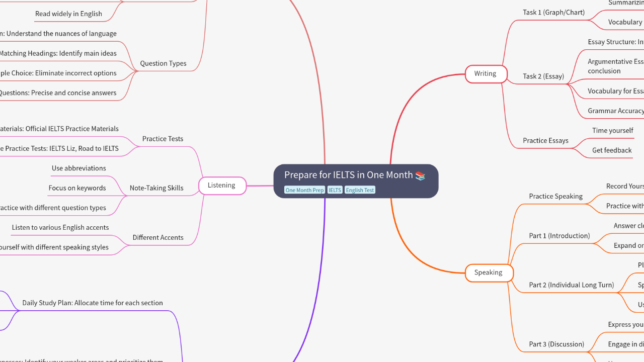Select 'Part 1 (Introduction)' node
The width and height of the screenshot is (644, 362).
pos(559,236)
